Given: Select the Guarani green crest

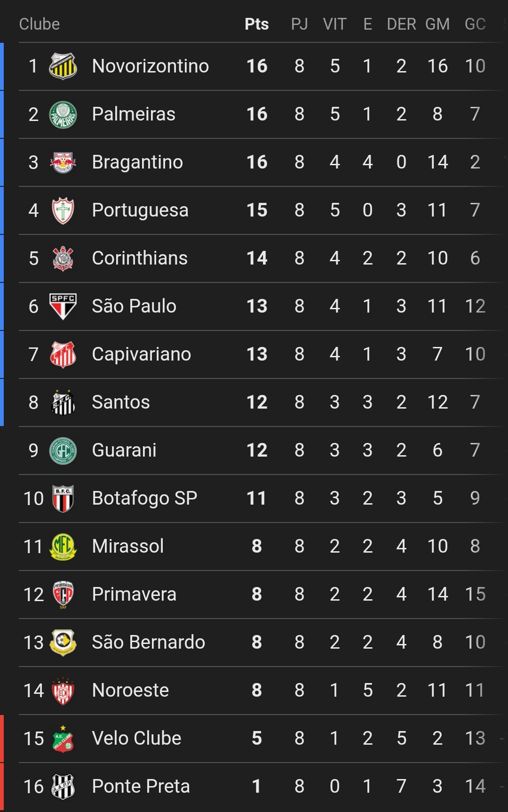Looking at the screenshot, I should 63,450.
